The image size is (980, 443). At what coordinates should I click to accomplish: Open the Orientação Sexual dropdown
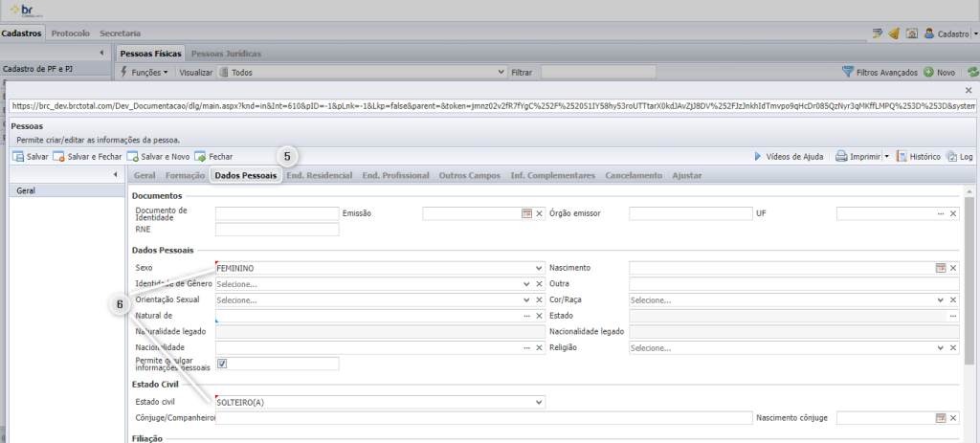coord(527,300)
